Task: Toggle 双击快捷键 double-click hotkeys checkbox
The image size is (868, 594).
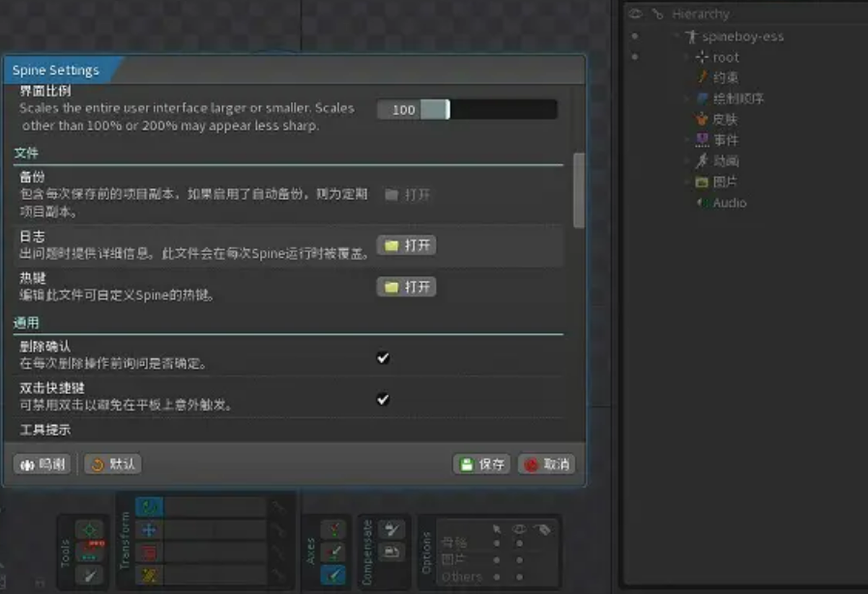Action: [383, 399]
